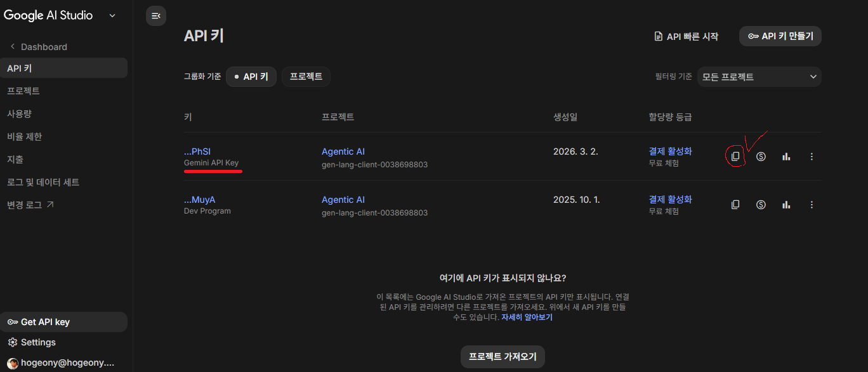View usage chart for ...MuyA key
The width and height of the screenshot is (868, 372).
(786, 205)
